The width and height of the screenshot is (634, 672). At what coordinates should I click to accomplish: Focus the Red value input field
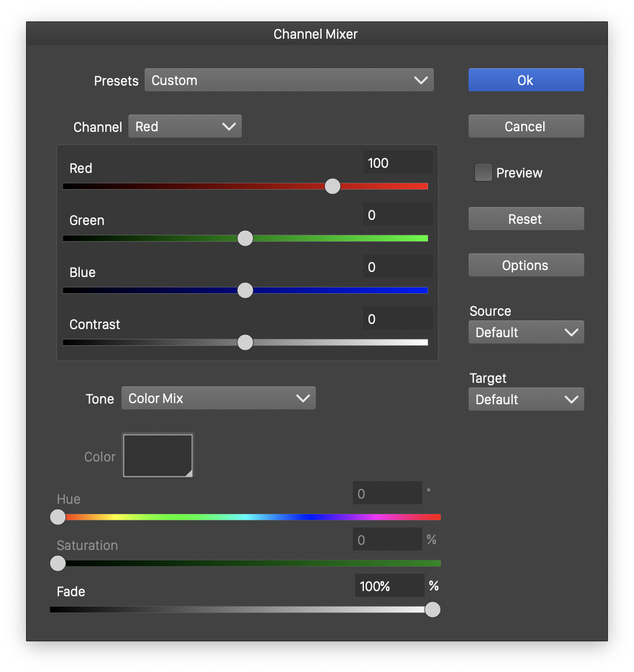(397, 163)
